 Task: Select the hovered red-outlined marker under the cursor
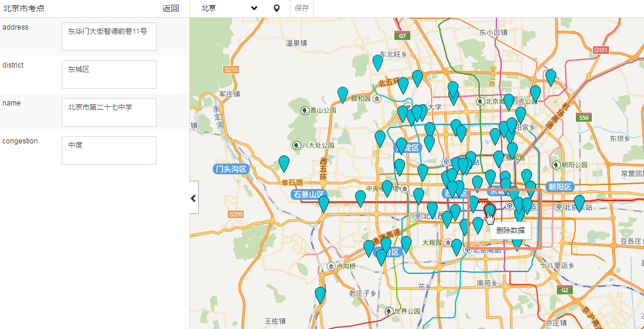point(490,212)
